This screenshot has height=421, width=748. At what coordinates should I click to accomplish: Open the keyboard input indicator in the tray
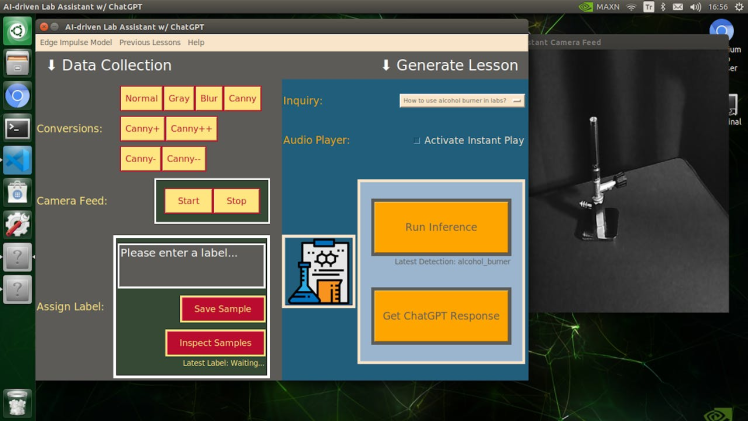648,7
